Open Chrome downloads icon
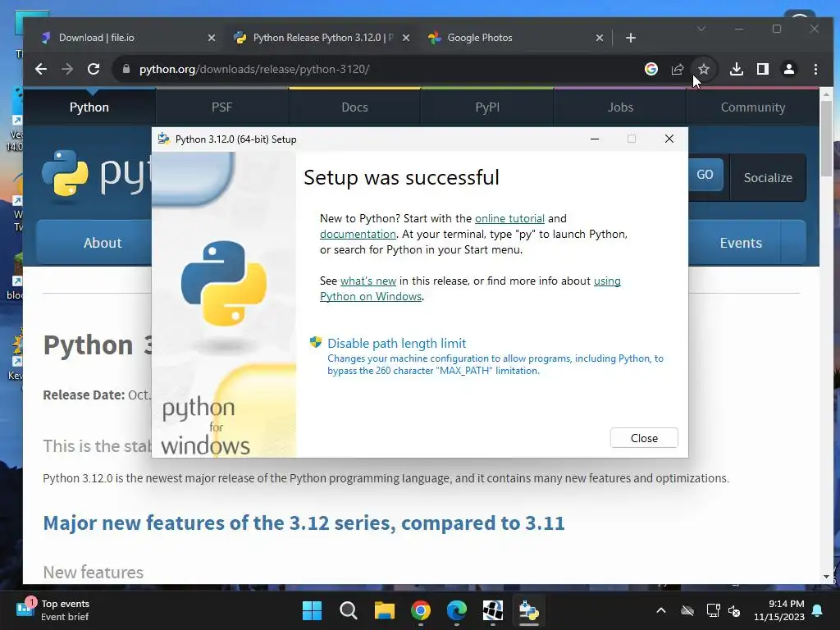 (737, 69)
